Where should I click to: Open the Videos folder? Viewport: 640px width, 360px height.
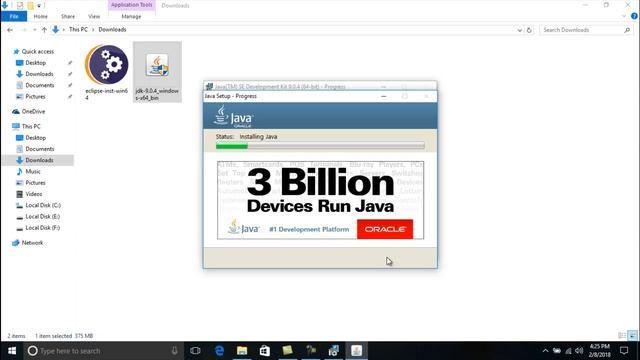click(33, 194)
